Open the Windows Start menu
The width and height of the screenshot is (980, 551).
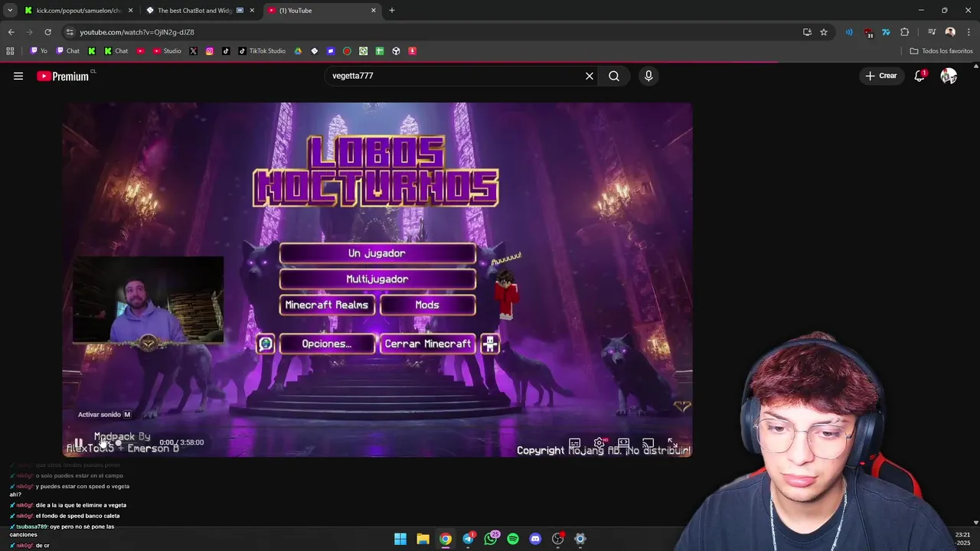click(400, 539)
